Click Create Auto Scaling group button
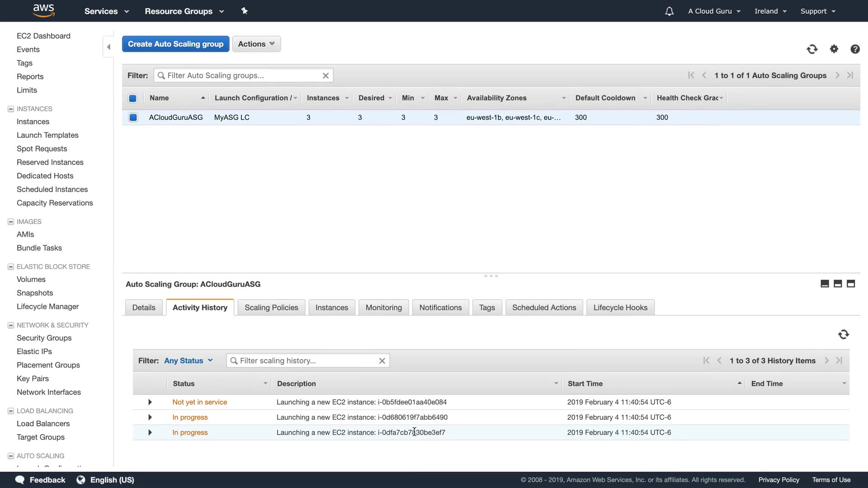 pyautogui.click(x=175, y=44)
